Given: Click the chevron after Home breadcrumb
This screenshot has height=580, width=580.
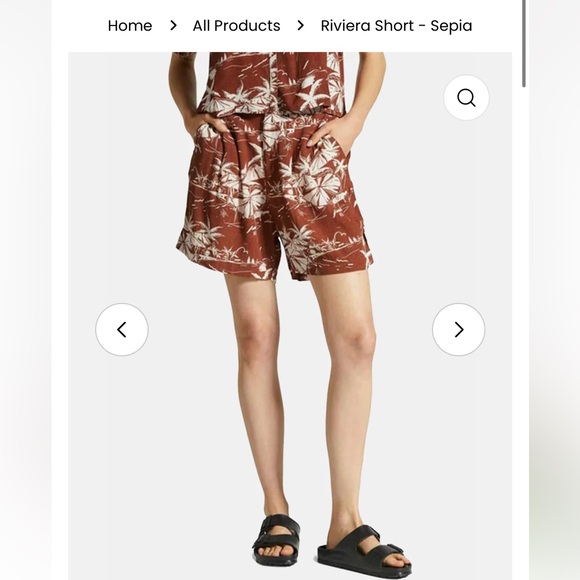Looking at the screenshot, I should click(x=173, y=26).
